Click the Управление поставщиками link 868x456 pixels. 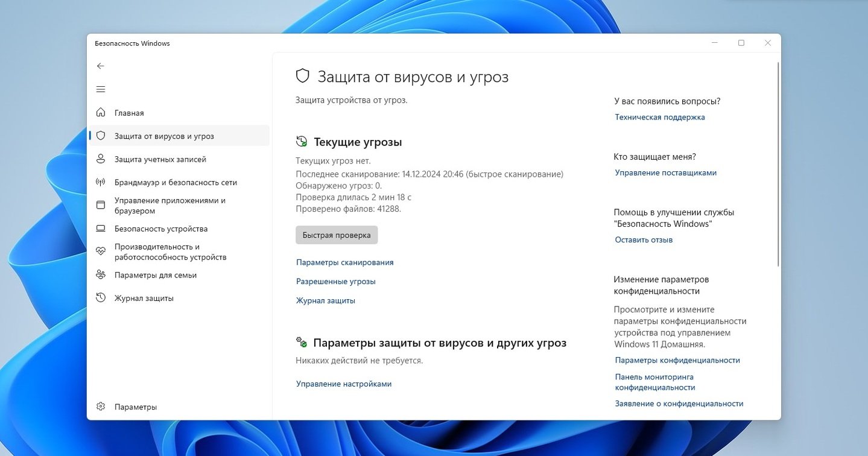(x=666, y=173)
